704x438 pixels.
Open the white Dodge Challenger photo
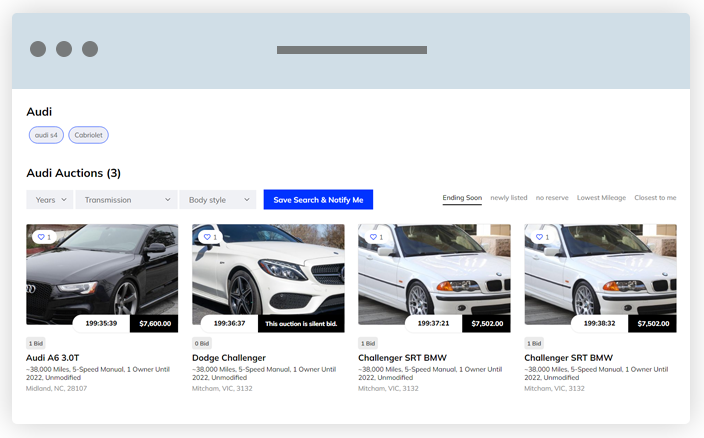click(268, 274)
